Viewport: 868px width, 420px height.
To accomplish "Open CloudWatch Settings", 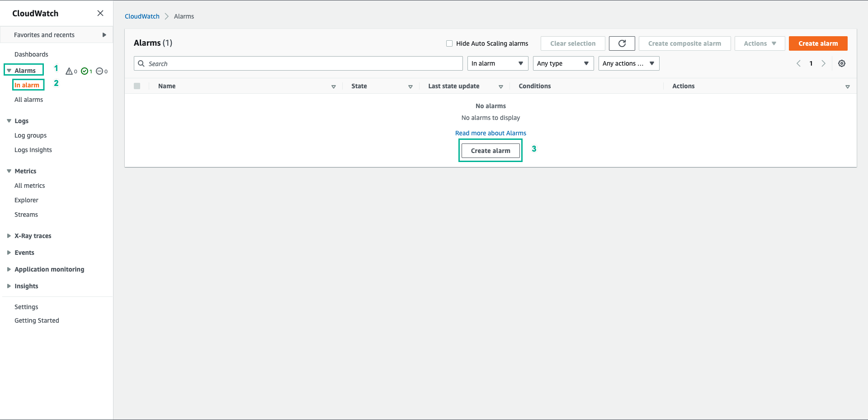I will coord(26,307).
